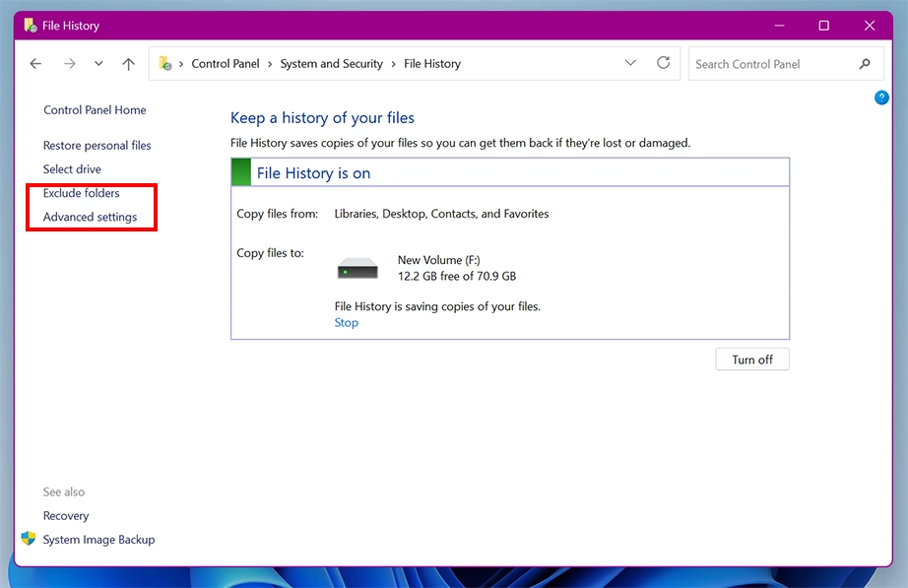Click the New Volume drive icon
908x588 pixels.
(x=357, y=268)
